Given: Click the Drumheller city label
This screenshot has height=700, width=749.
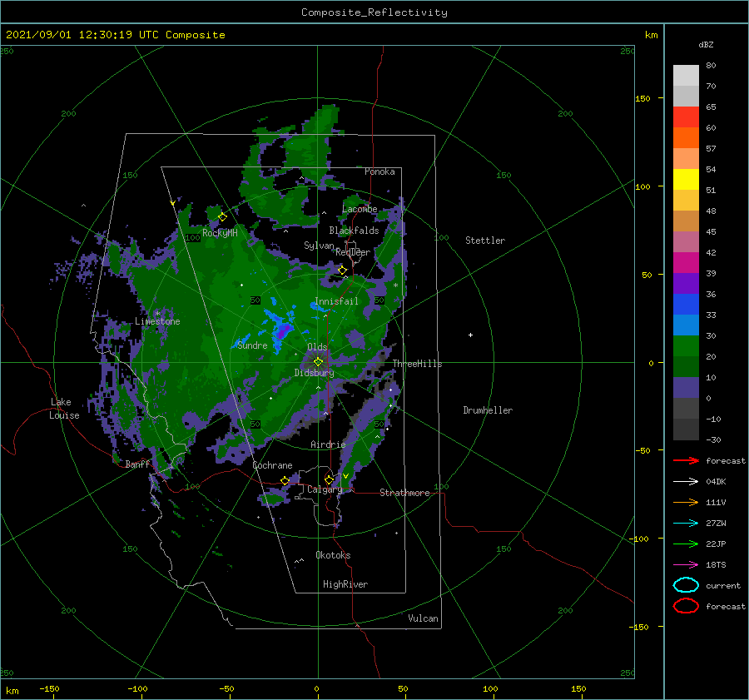Looking at the screenshot, I should pos(488,410).
